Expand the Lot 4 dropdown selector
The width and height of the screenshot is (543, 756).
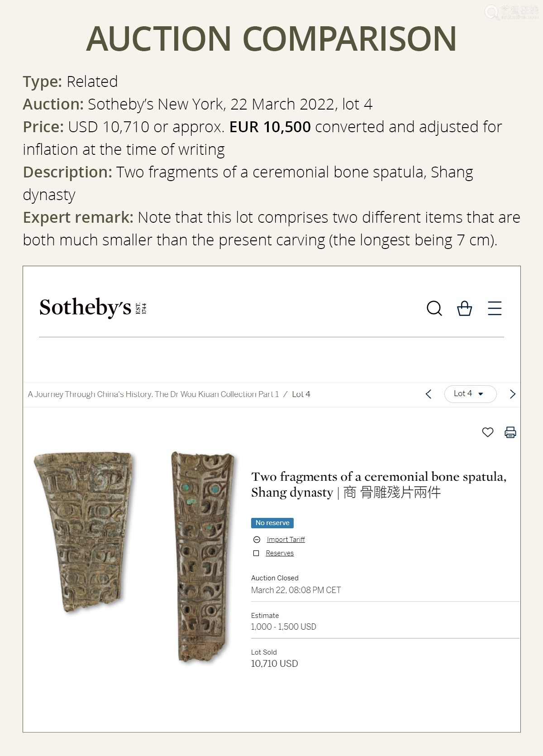pyautogui.click(x=470, y=394)
